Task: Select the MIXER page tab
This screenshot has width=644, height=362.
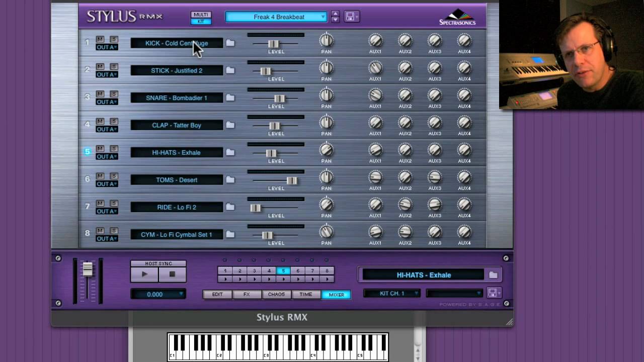Action: 336,295
